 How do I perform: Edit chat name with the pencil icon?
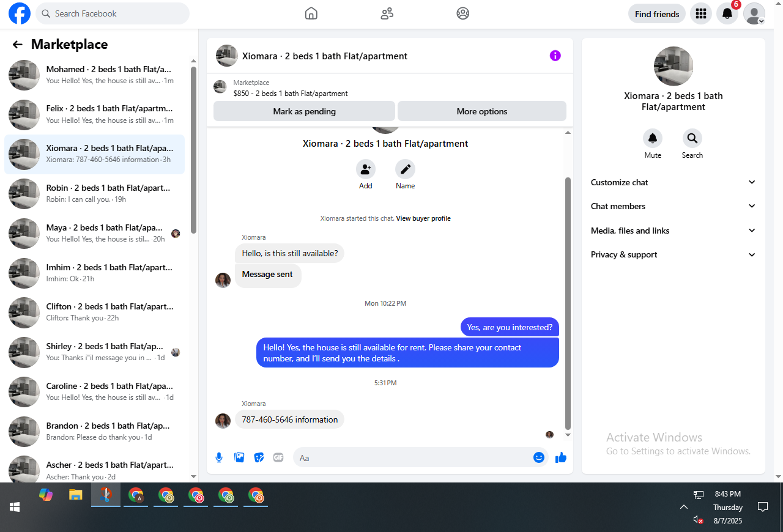(x=405, y=169)
